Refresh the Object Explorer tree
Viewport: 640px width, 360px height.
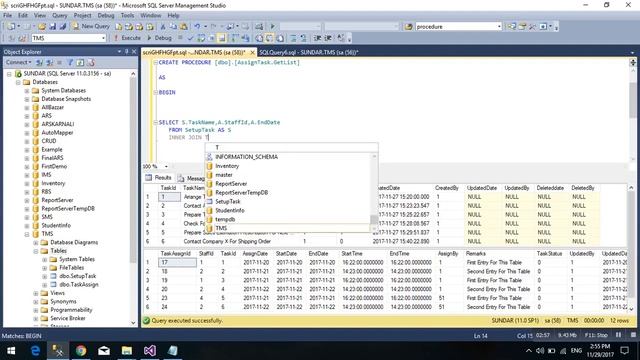tap(80, 62)
